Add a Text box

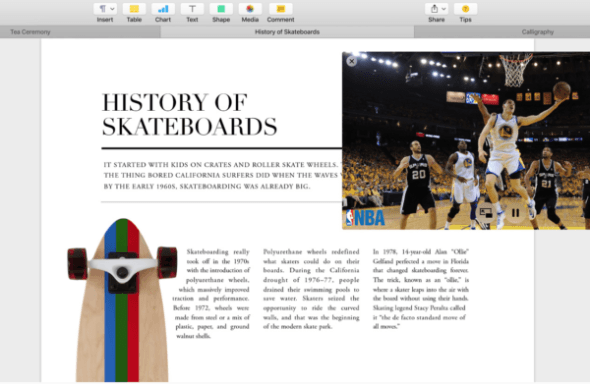192,9
